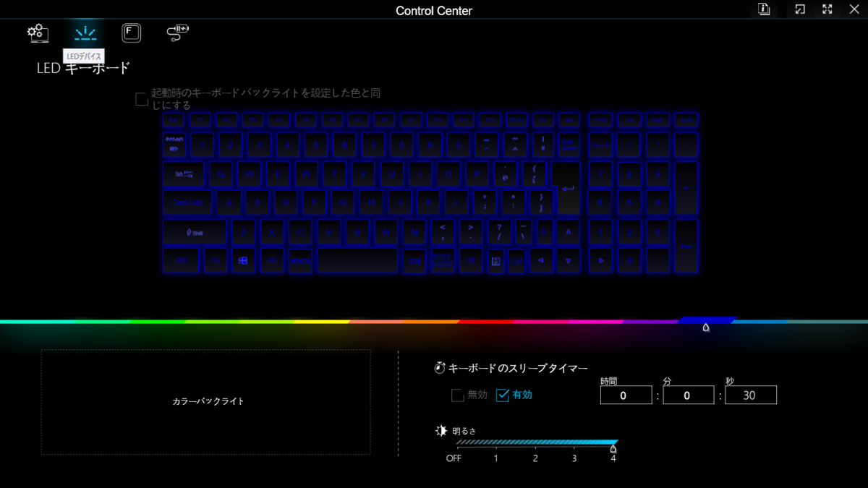Click the up arrow key

pyautogui.click(x=569, y=231)
